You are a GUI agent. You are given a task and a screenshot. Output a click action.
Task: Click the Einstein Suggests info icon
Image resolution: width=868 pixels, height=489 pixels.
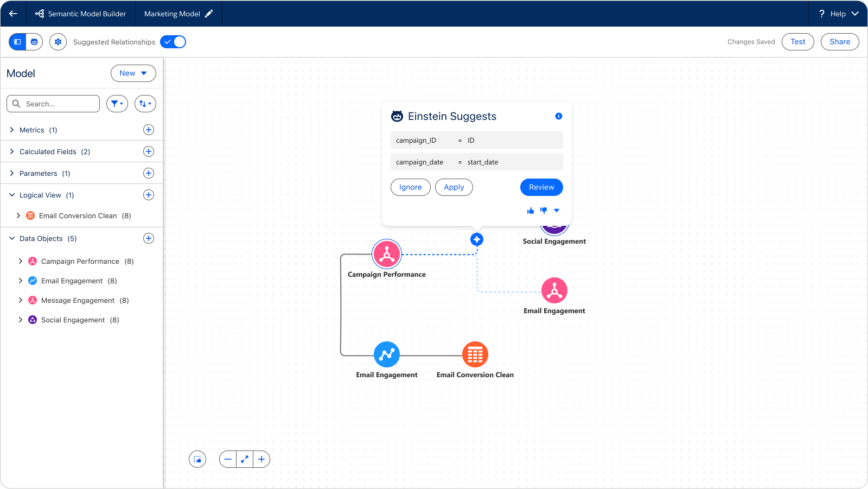(559, 116)
